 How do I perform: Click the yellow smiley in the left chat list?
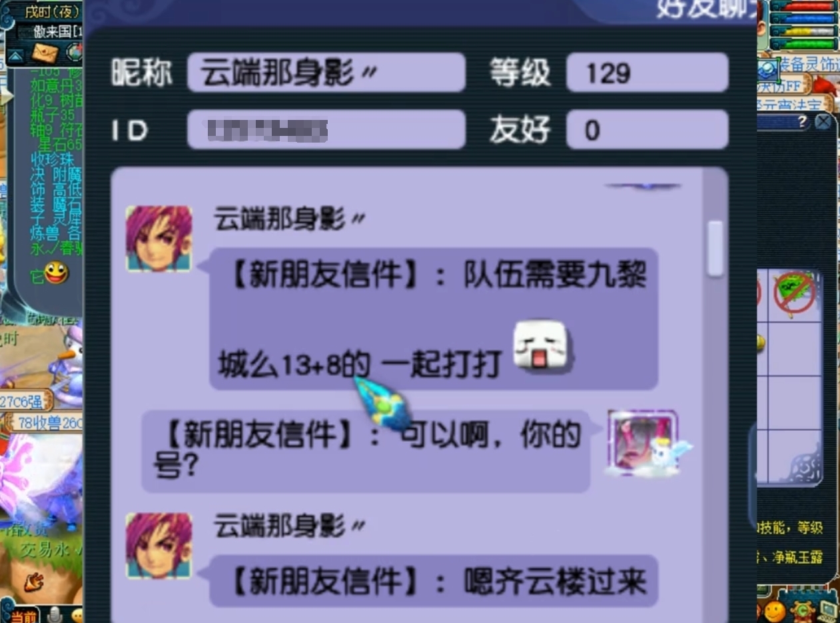(x=56, y=273)
